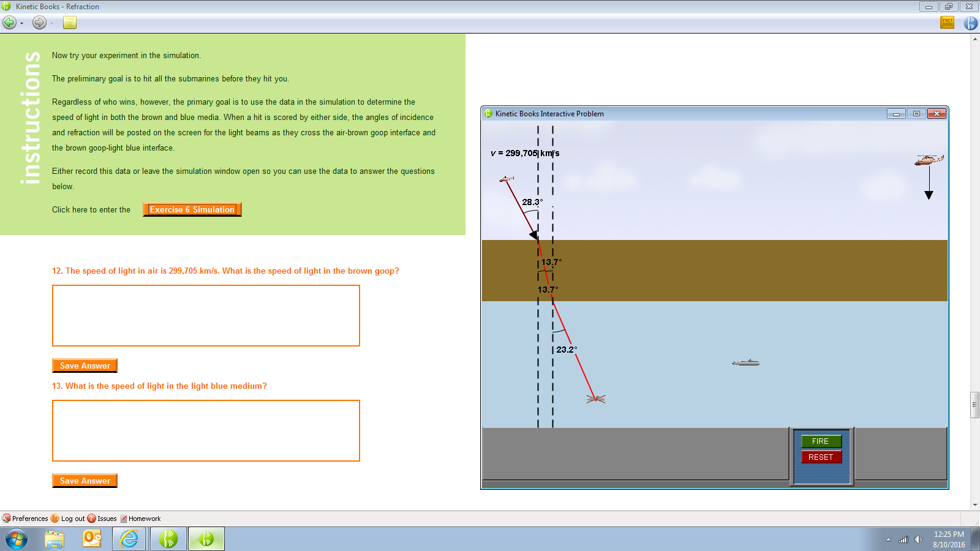This screenshot has height=551, width=980.
Task: Click the scroll down arrow of the page
Action: coord(975,505)
